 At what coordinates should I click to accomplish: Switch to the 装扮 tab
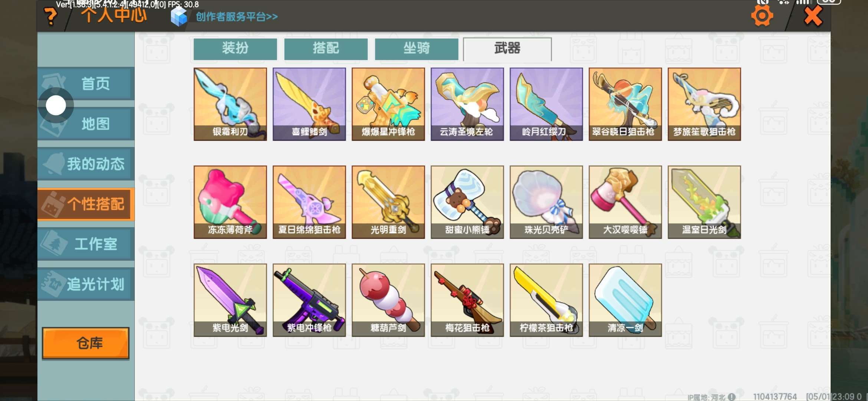[x=235, y=49]
